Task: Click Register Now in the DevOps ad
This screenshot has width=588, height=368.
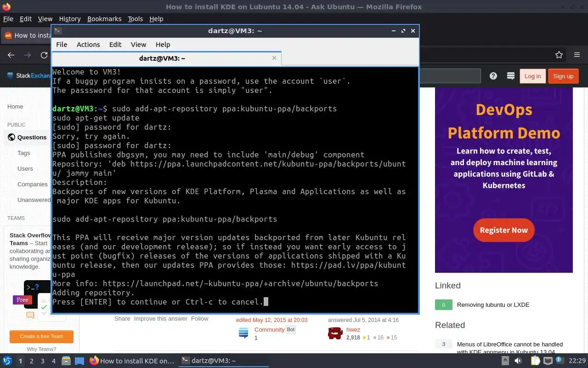Action: pyautogui.click(x=503, y=230)
